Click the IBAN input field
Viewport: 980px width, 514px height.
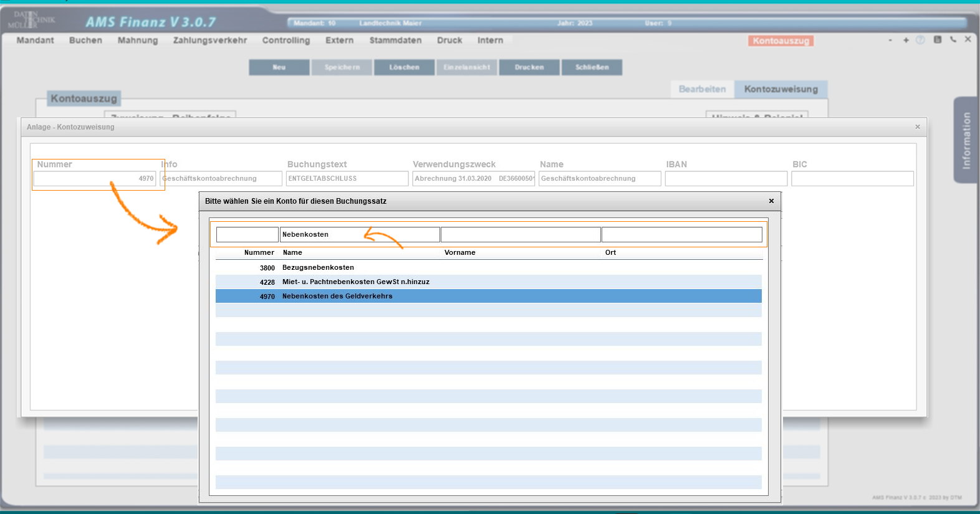726,179
